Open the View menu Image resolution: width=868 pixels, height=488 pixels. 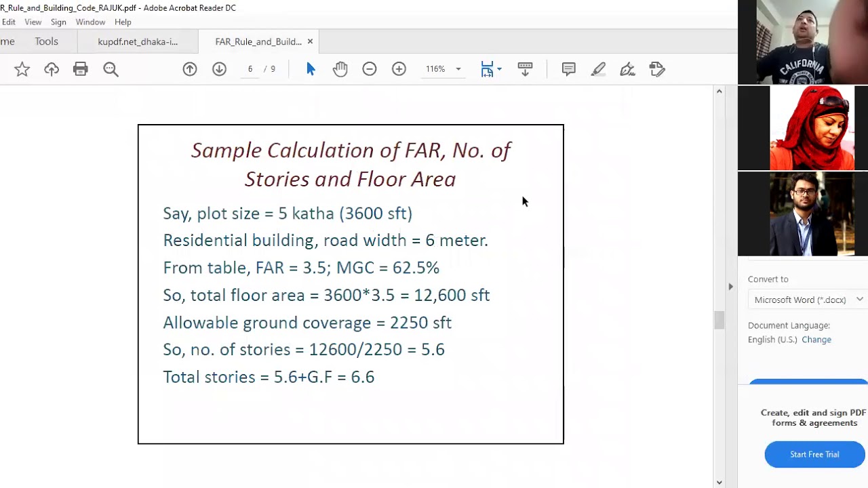[x=33, y=22]
